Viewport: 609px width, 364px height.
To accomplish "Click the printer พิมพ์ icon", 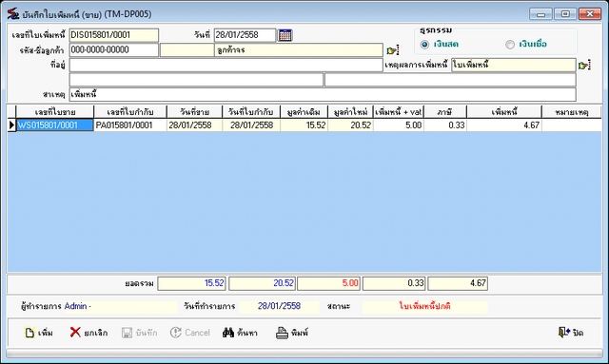I will 282,333.
